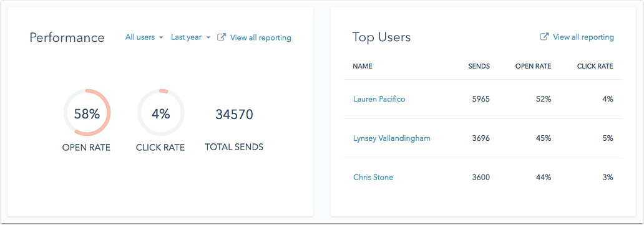Click the external link icon in Performance panel
Viewport: 644px width, 225px height.
pos(222,37)
